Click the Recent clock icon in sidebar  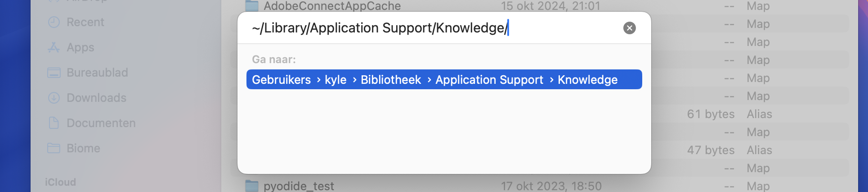click(54, 22)
